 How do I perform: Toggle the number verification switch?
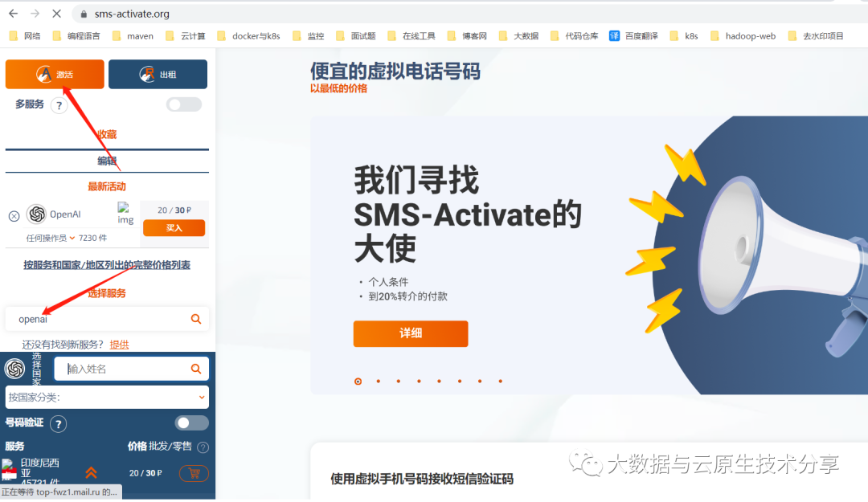[191, 422]
